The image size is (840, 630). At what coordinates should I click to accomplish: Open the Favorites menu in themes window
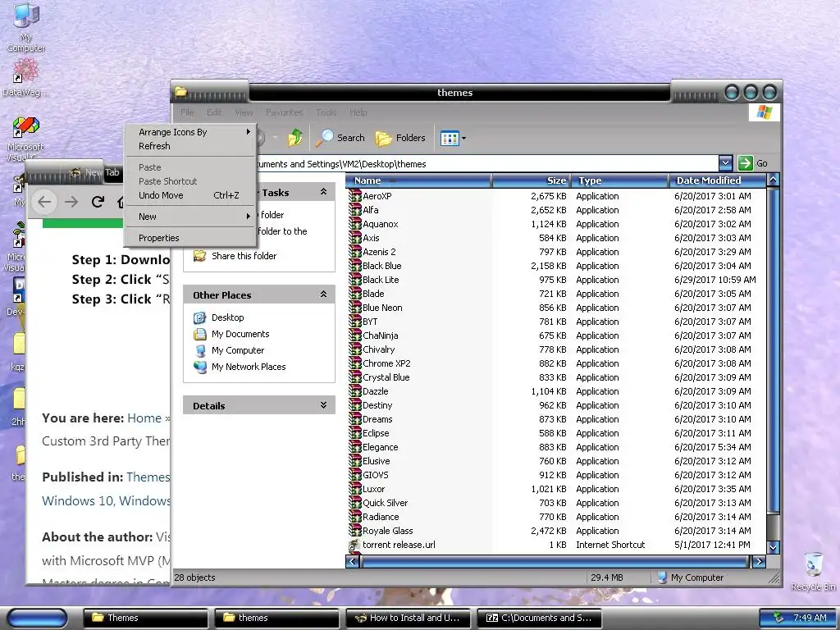284,112
